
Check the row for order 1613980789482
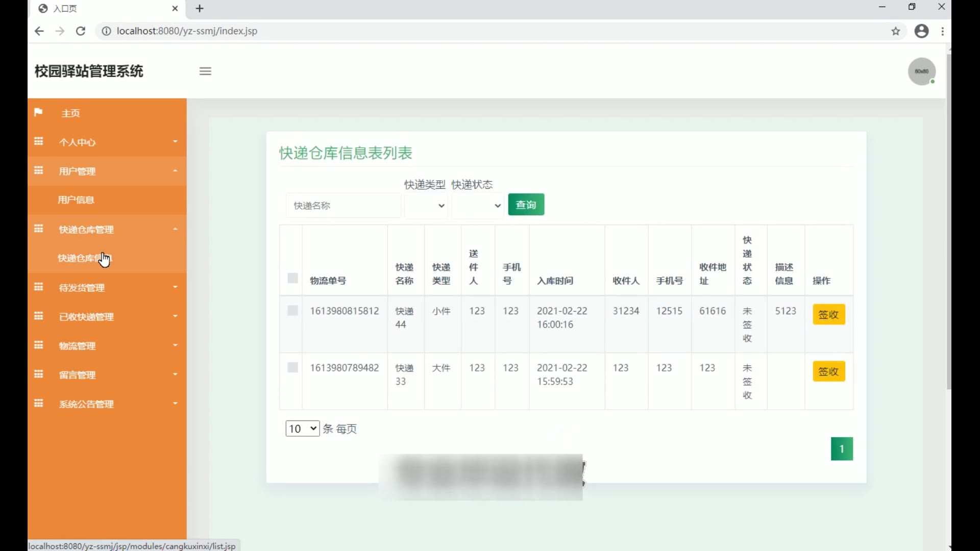click(x=292, y=367)
